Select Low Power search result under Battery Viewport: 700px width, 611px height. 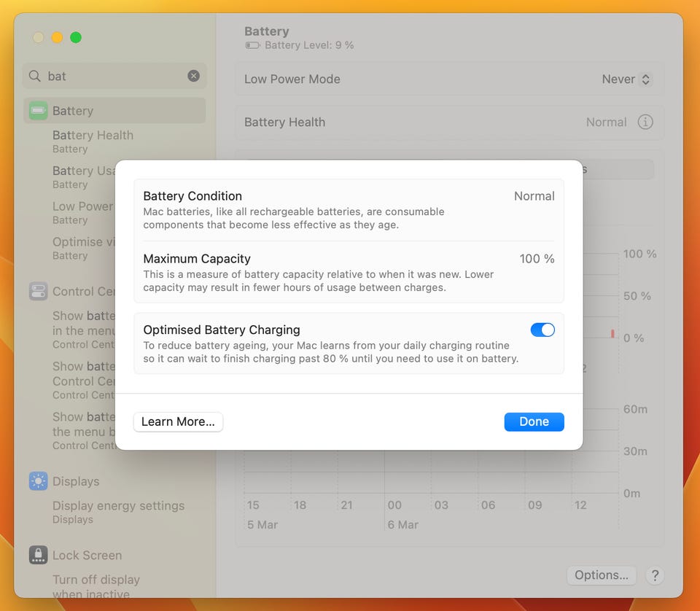[x=83, y=212]
